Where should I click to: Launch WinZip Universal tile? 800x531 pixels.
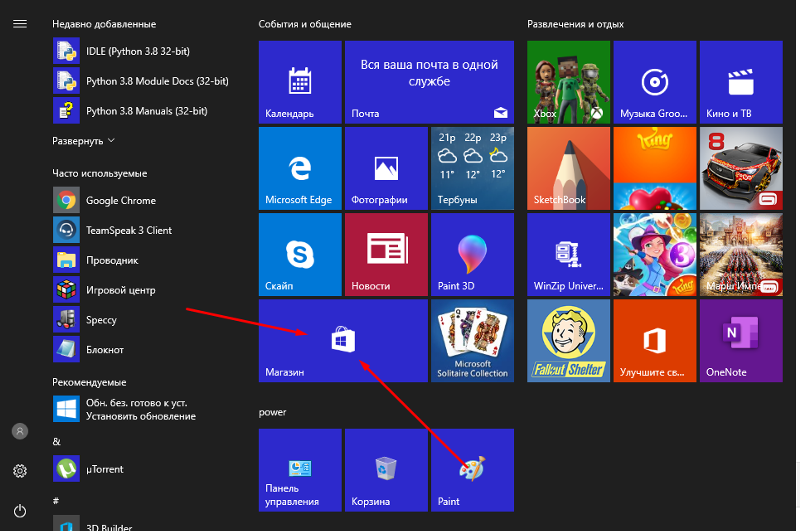pyautogui.click(x=568, y=255)
